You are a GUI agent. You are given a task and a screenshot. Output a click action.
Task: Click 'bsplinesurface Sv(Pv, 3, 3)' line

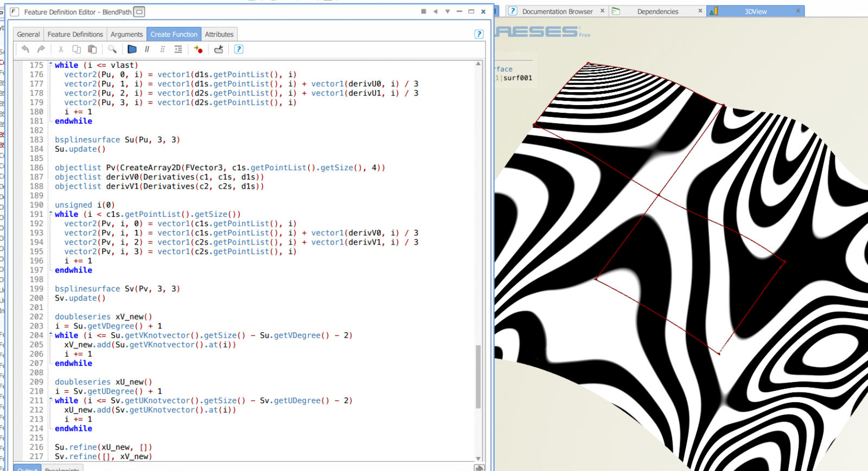pyautogui.click(x=117, y=288)
